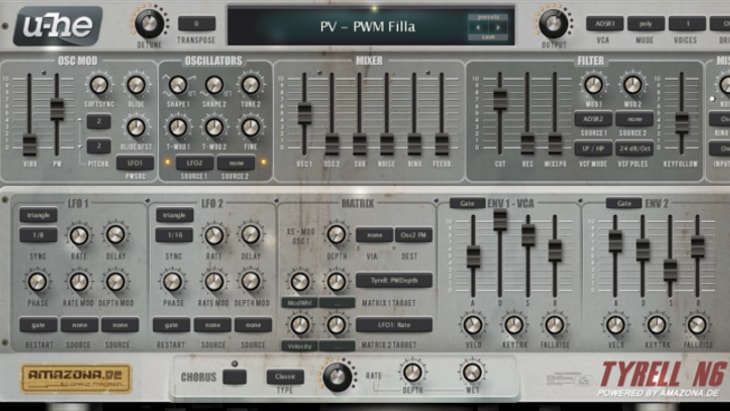Click the upper Pitchb range value field
Viewport: 730px width, 411px height.
pyautogui.click(x=99, y=121)
